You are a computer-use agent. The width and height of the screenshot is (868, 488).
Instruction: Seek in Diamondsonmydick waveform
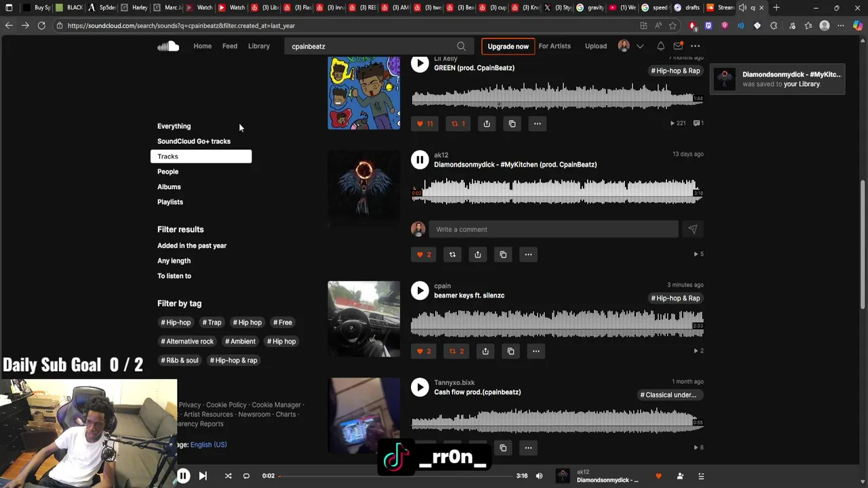pos(557,190)
